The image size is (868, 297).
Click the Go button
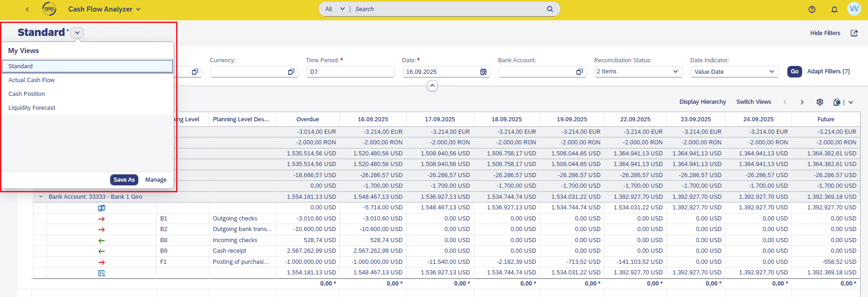pos(794,71)
